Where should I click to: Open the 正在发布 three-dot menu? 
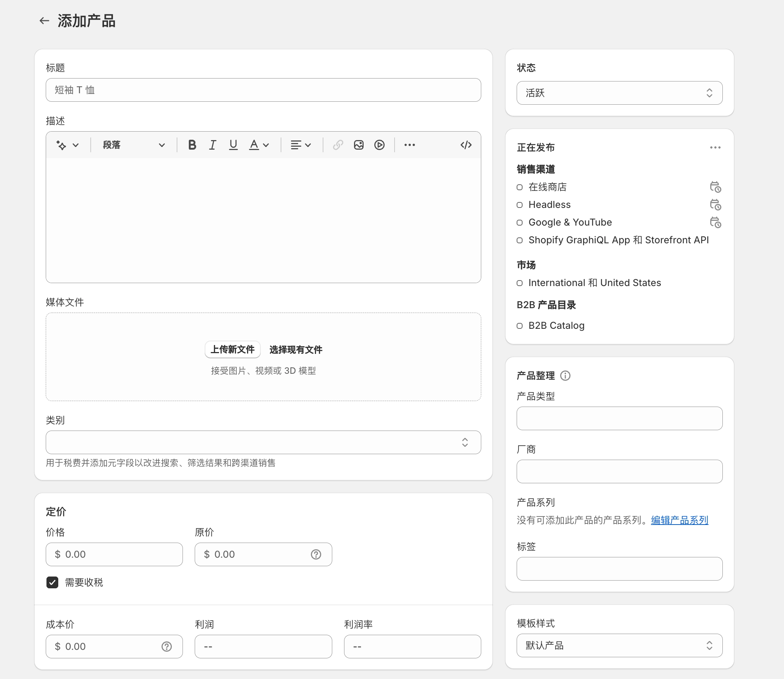click(715, 147)
